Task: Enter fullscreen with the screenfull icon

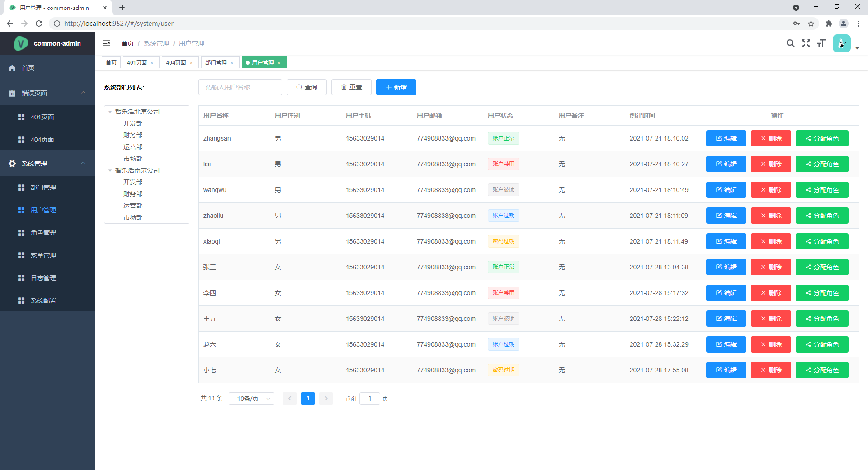Action: tap(806, 43)
